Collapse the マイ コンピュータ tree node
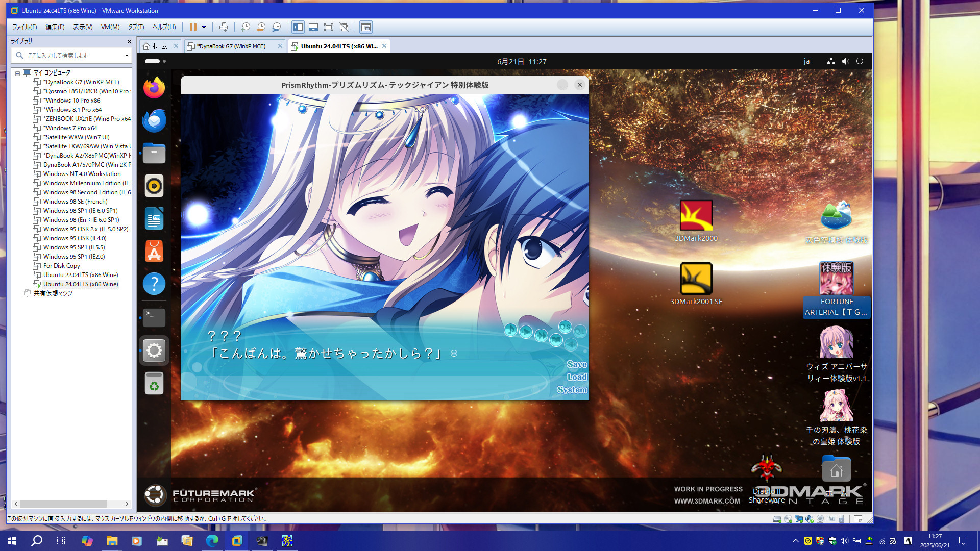980x551 pixels. pos(17,73)
